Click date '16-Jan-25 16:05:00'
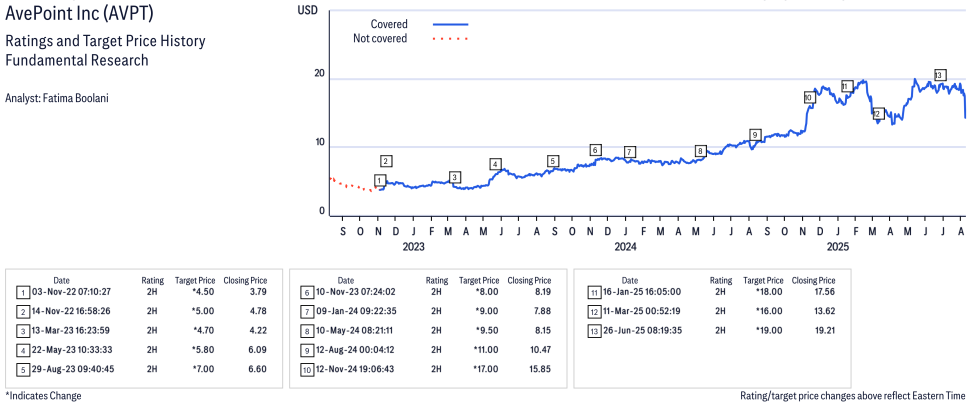Screen dimensions: 976x402 click(x=643, y=292)
